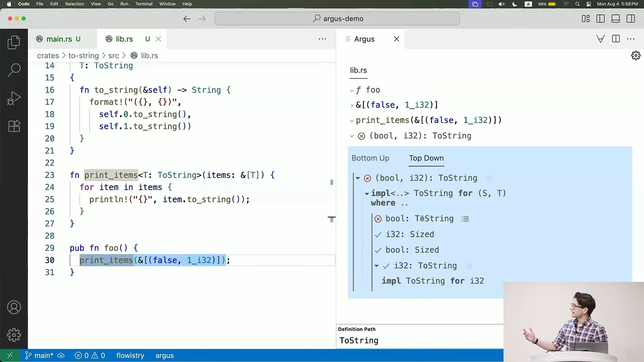The width and height of the screenshot is (644, 362).
Task: Open More Actions for Argus editor group
Action: pyautogui.click(x=631, y=39)
